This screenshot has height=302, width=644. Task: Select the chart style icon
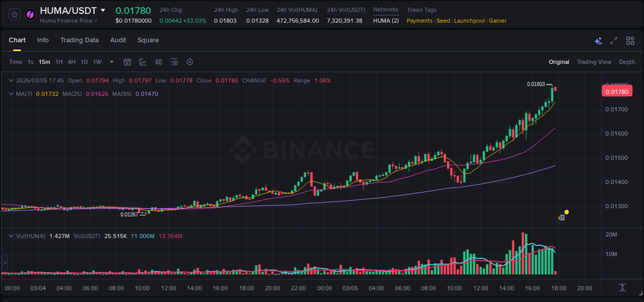142,62
